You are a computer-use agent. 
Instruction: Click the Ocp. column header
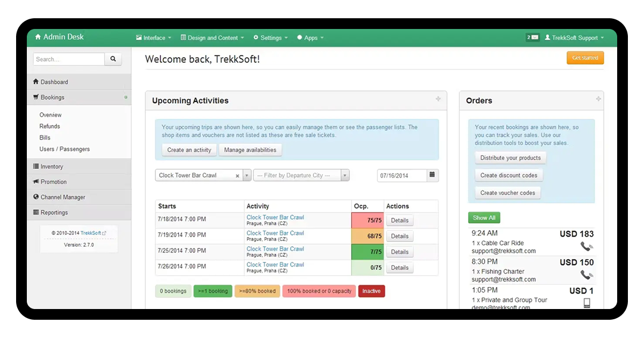(368, 206)
